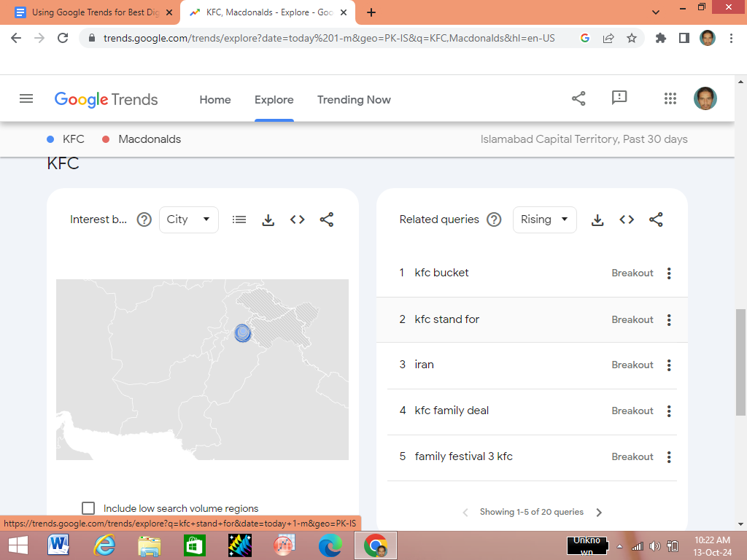This screenshot has width=747, height=560.
Task: Open Chrome profile avatar in toolbar
Action: pyautogui.click(x=708, y=38)
